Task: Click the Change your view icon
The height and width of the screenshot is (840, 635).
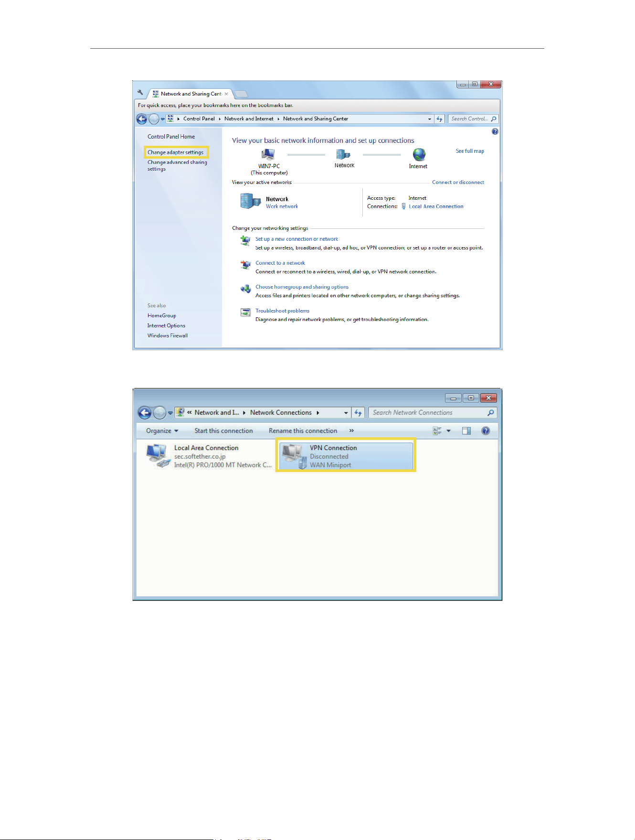Action: pos(437,431)
